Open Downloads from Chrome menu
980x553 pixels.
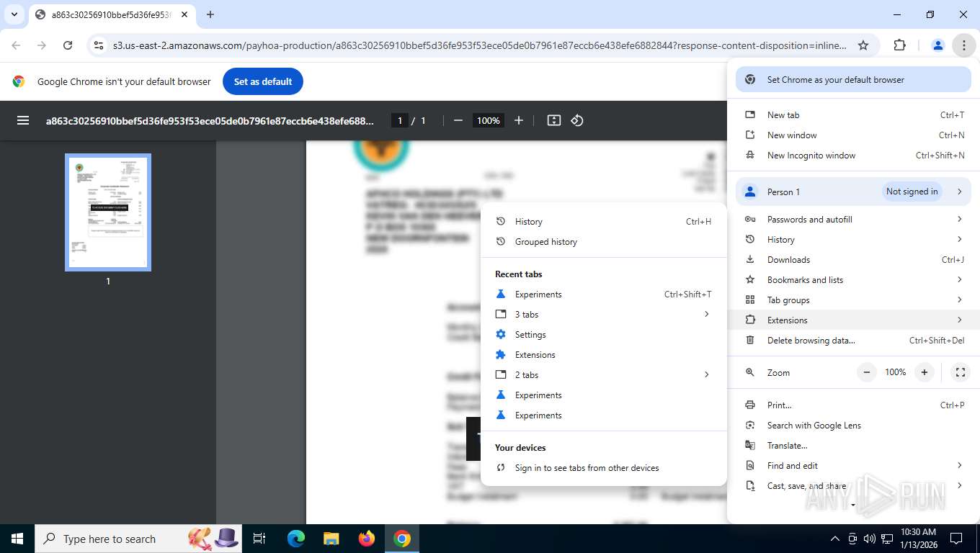[853, 260]
